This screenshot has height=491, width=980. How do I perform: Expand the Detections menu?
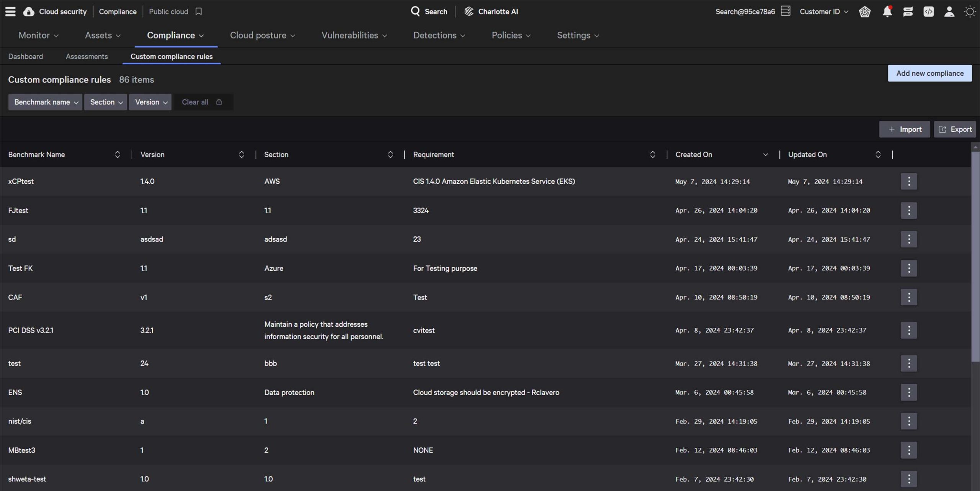439,35
